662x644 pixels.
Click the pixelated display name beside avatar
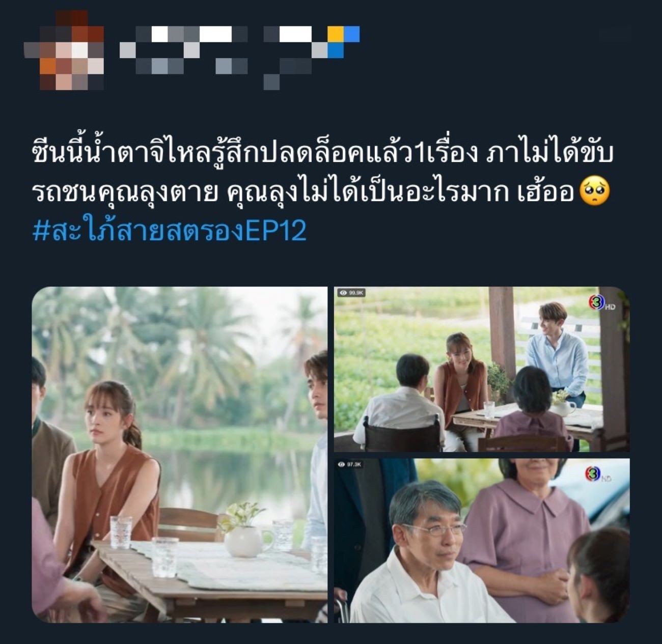click(x=184, y=50)
